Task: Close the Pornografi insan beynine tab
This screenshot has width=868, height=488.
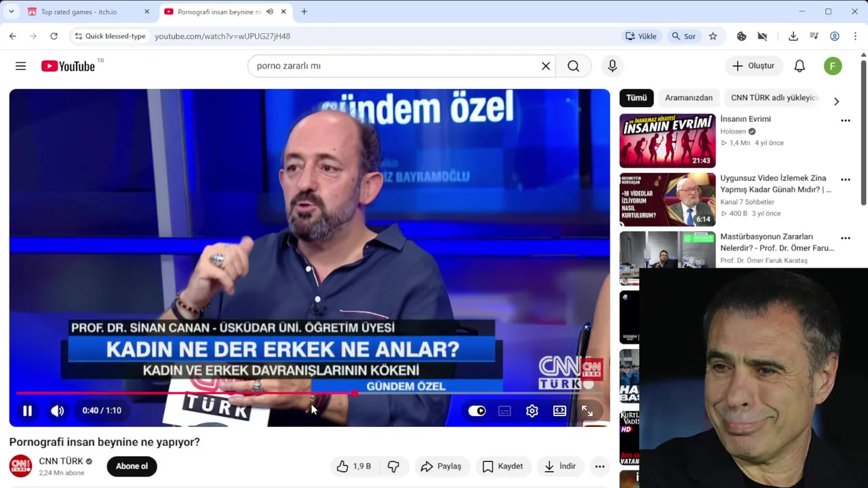Action: tap(283, 12)
